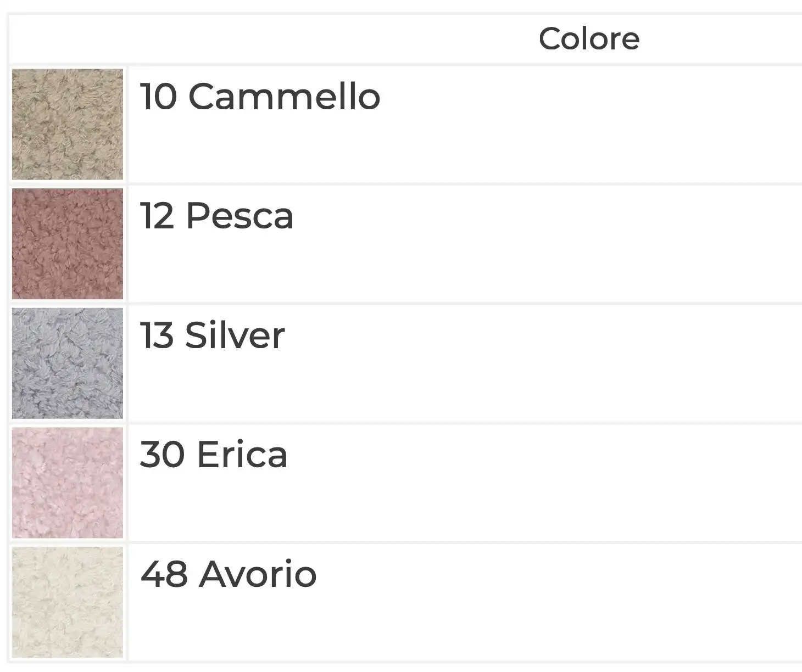Viewport: 802px width, 672px height.
Task: Select the Erica light pink swatch
Action: click(x=68, y=483)
